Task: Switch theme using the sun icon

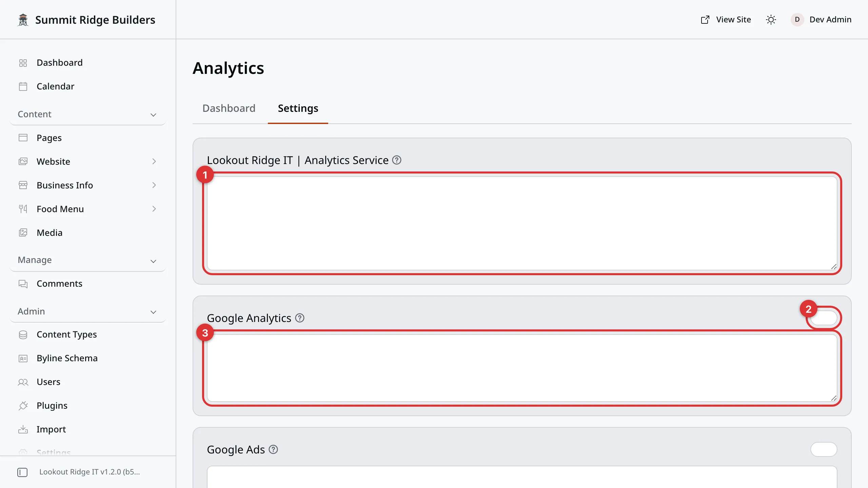Action: click(771, 20)
